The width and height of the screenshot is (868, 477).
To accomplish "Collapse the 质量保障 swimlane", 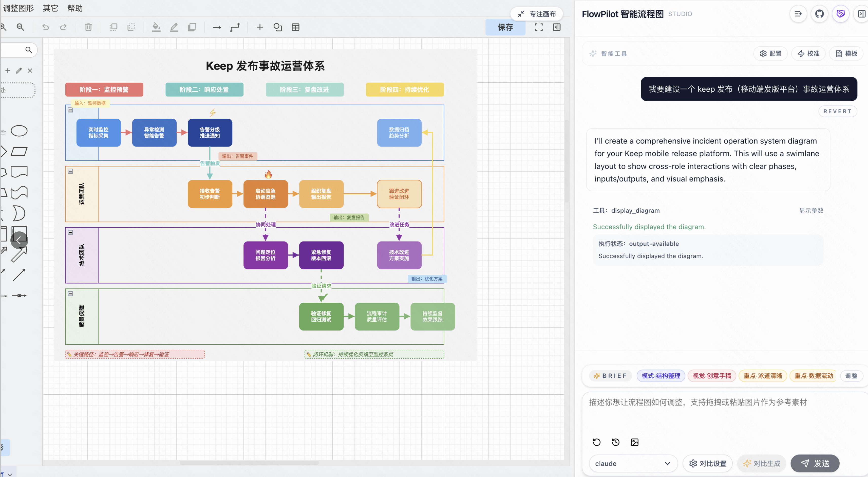I will [x=70, y=293].
